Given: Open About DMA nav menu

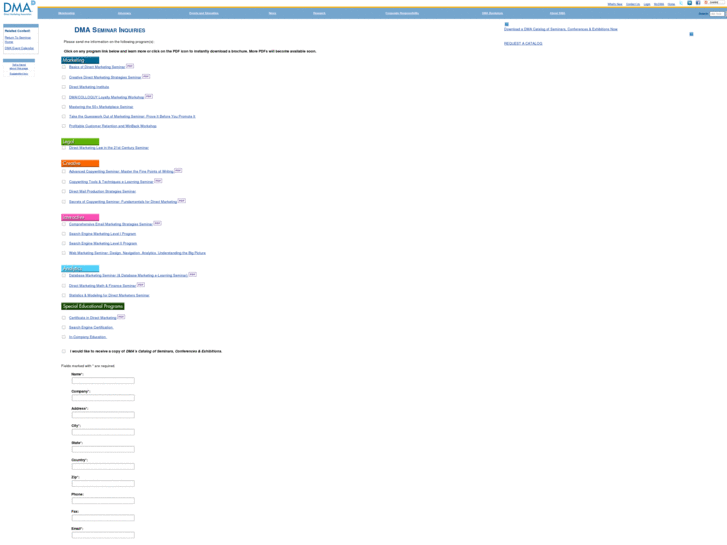Looking at the screenshot, I should point(557,13).
